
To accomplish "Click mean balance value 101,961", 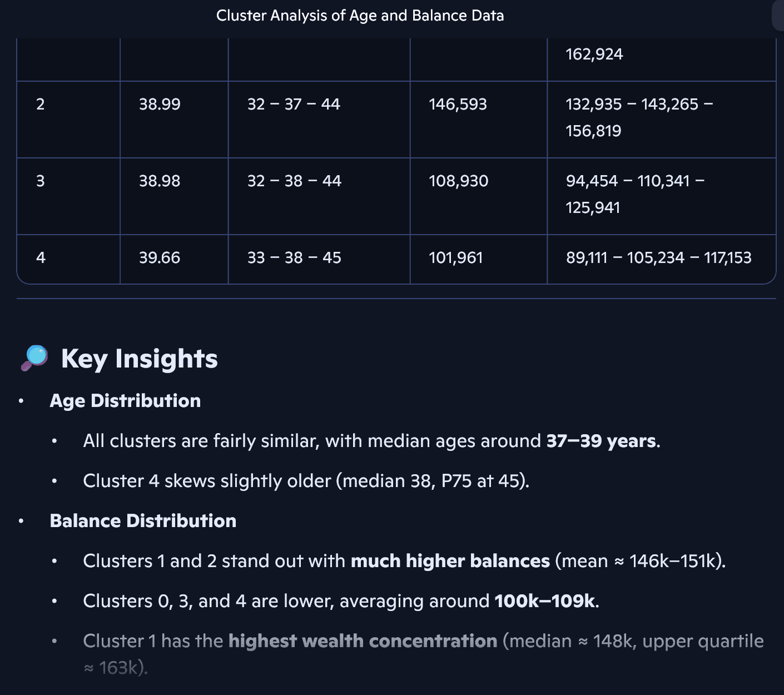I will [x=456, y=257].
